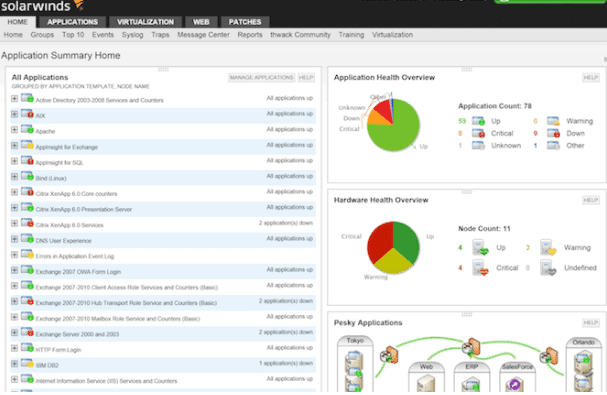Click the Apache application status icon
Screen dimensions: 607x395
27,129
